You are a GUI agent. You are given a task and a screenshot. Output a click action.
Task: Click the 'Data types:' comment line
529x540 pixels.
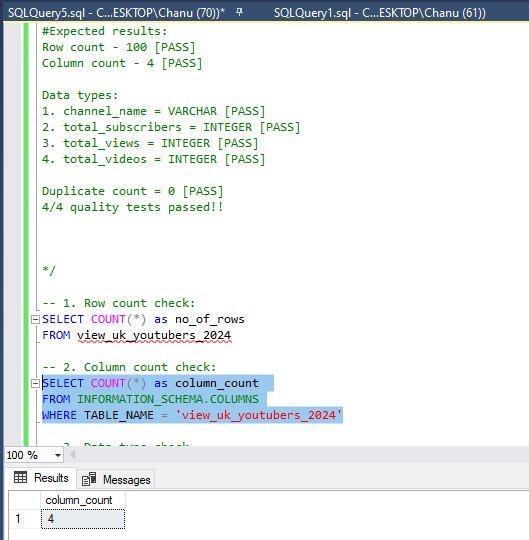tap(80, 95)
